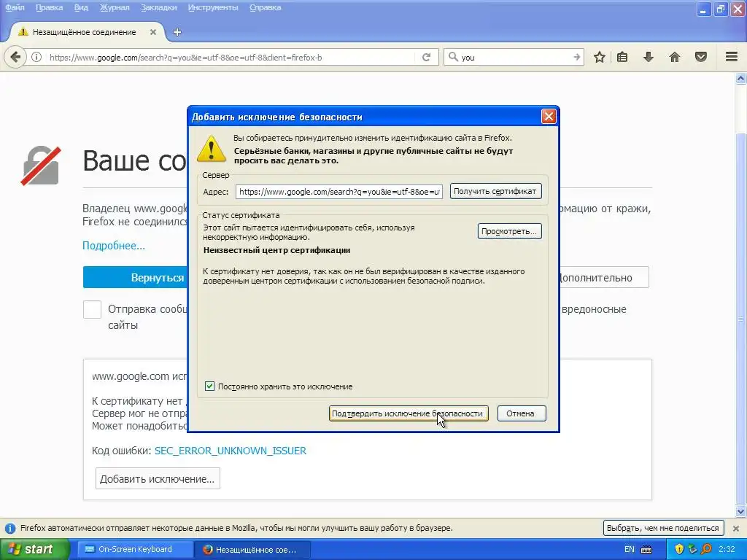This screenshot has width=747, height=560.
Task: Go to home page icon
Action: point(675,57)
